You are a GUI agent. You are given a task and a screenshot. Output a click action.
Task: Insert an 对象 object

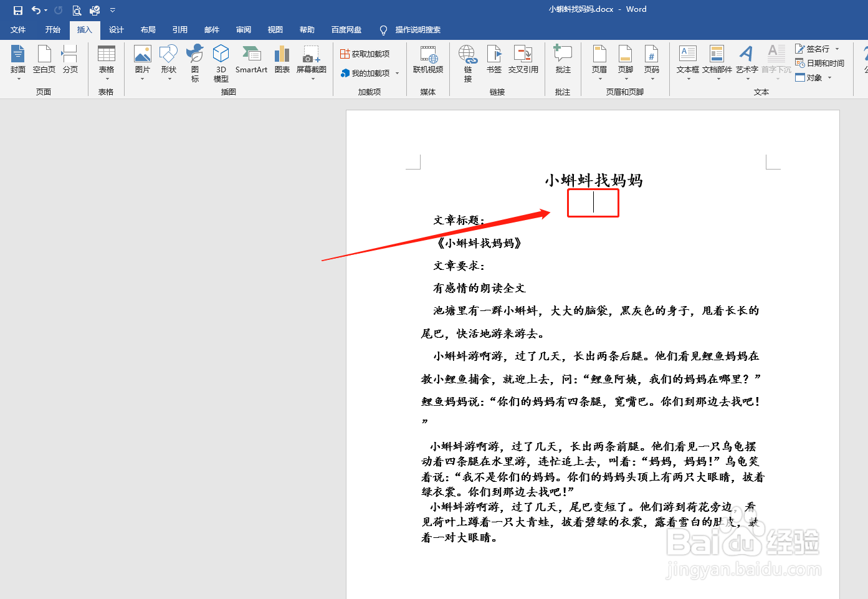[x=809, y=77]
